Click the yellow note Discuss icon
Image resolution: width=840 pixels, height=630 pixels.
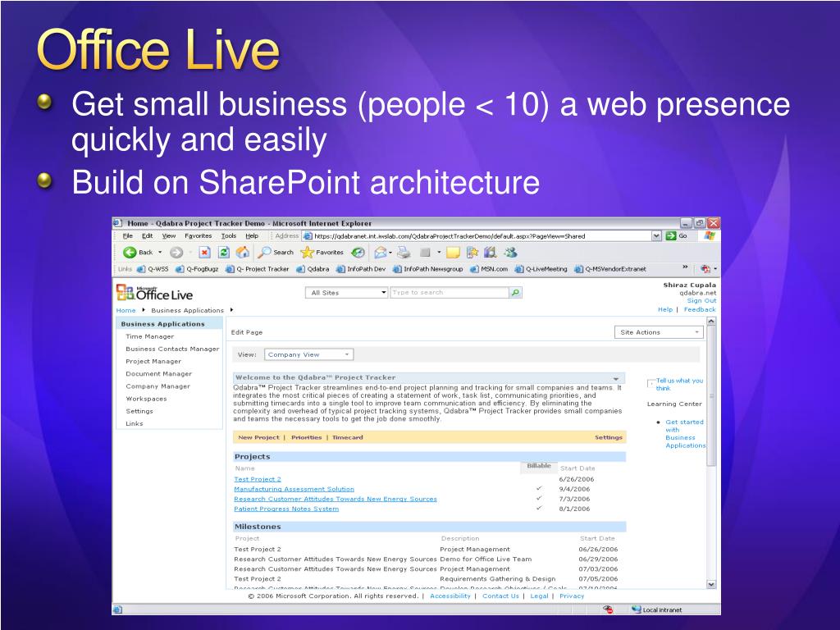click(453, 253)
